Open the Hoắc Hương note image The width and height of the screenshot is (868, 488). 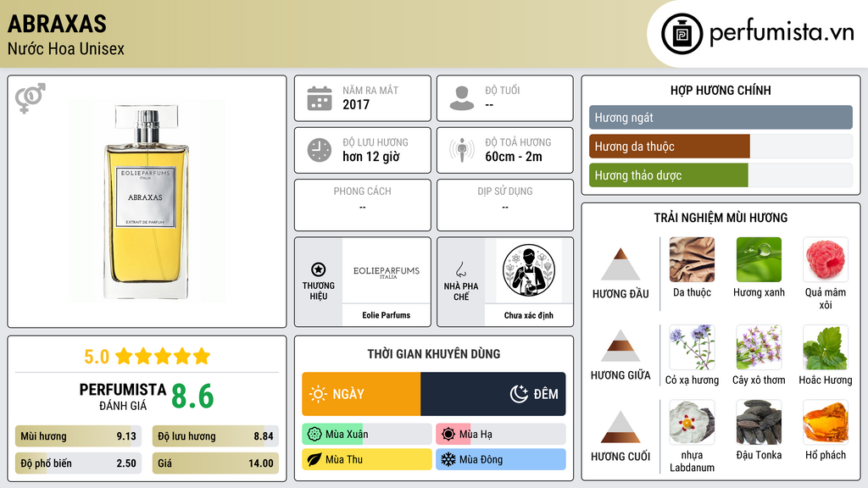click(826, 347)
